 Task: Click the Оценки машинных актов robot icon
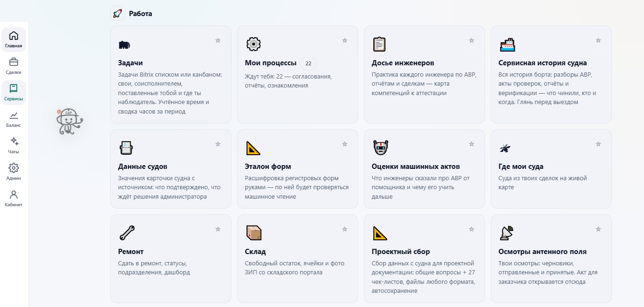(380, 148)
